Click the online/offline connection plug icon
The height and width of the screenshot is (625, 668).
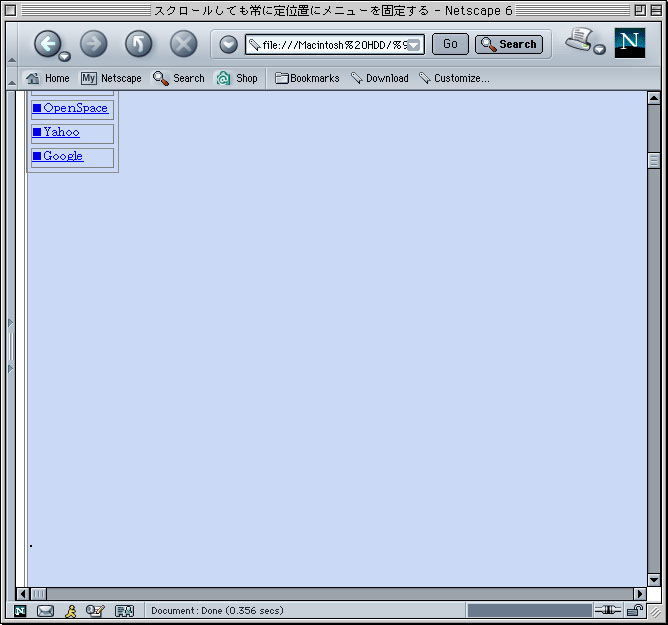pos(608,610)
